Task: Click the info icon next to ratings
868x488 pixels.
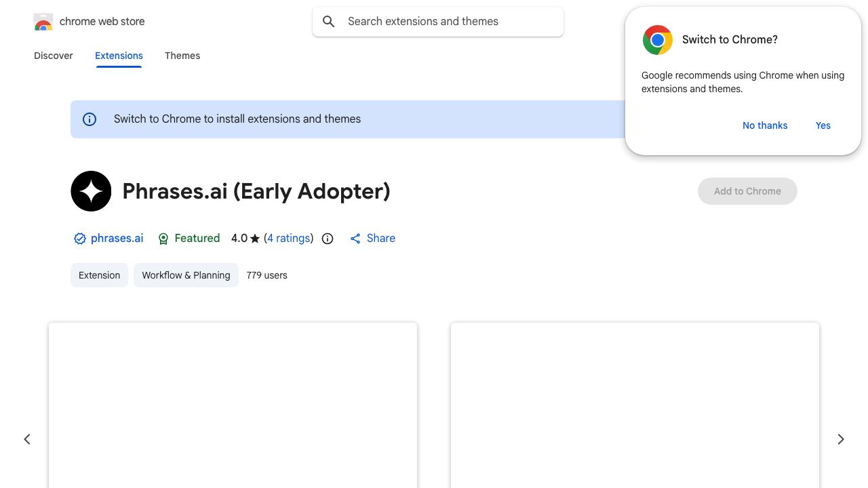Action: pos(328,239)
